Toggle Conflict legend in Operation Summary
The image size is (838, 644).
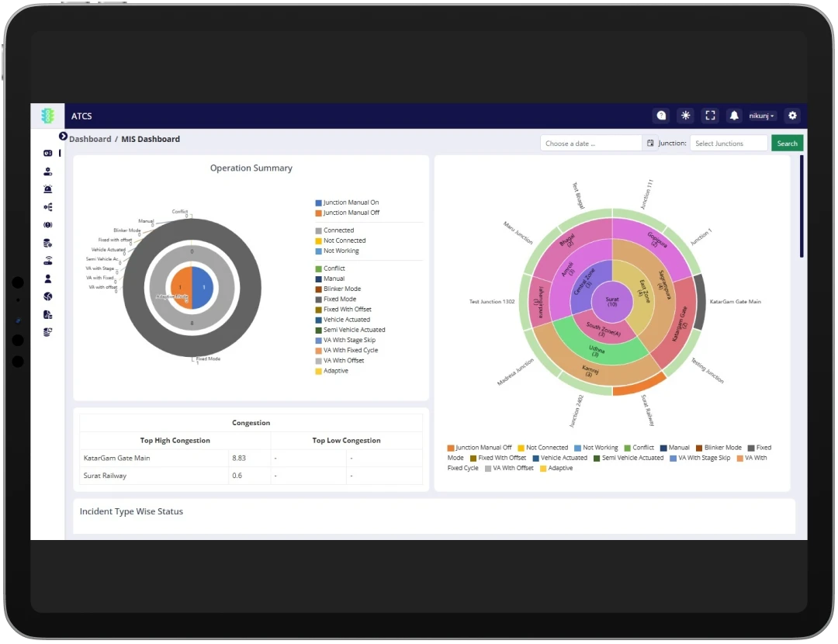pyautogui.click(x=331, y=268)
